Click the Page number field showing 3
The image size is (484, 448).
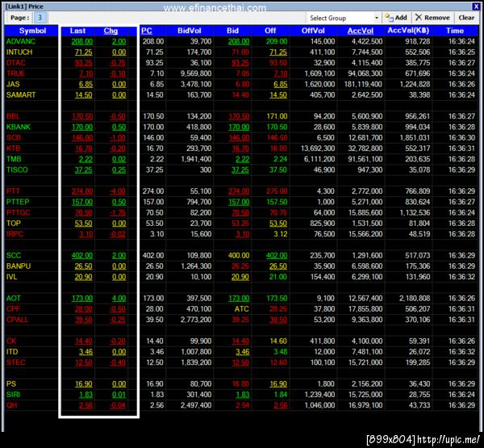(40, 18)
